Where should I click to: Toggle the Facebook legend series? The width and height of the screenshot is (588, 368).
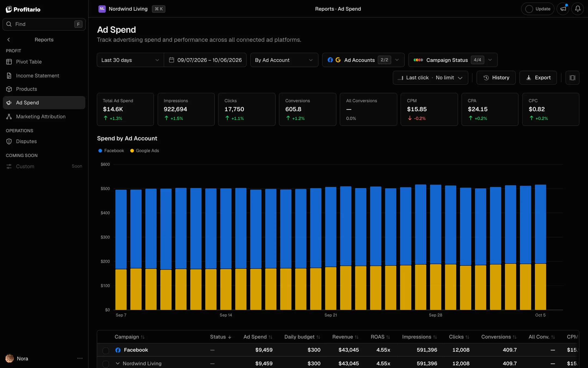[x=111, y=151]
